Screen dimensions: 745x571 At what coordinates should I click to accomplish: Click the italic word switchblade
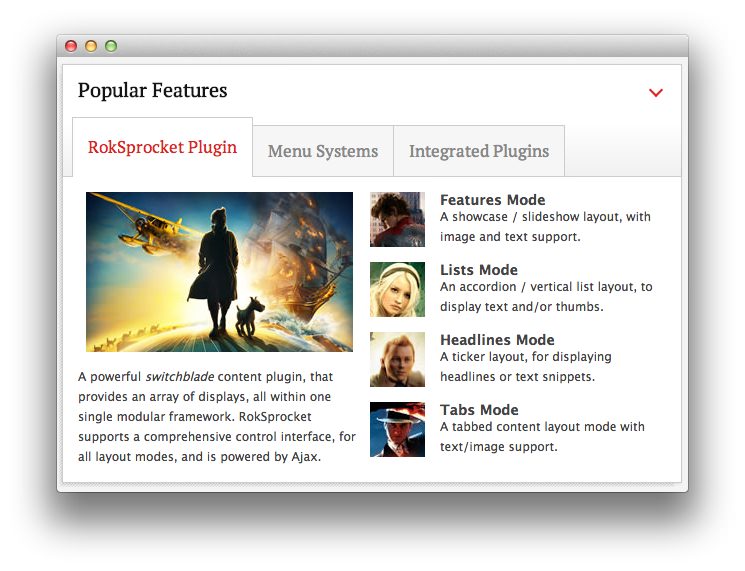180,377
